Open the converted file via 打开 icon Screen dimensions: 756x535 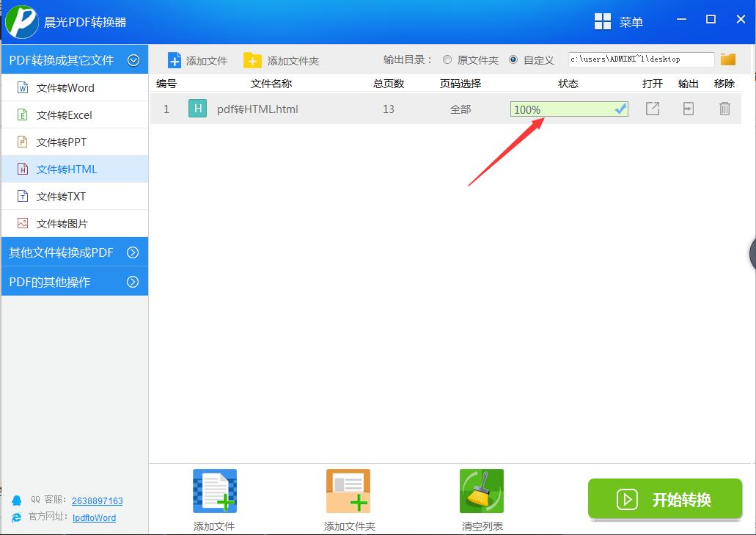652,109
